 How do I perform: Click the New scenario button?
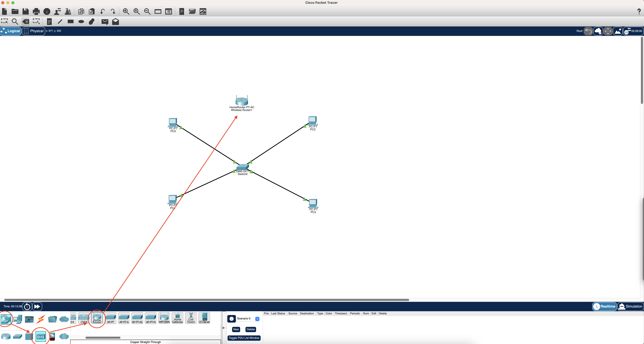236,329
